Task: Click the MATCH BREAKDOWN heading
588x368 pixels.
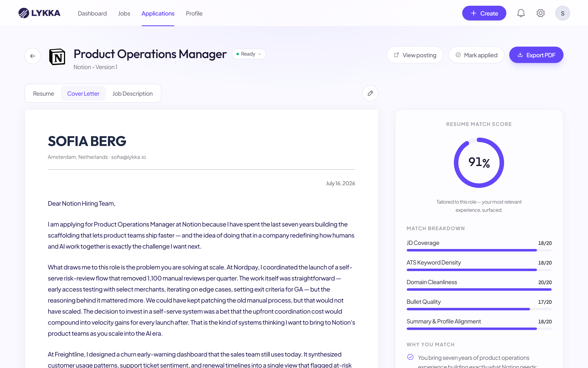Action: point(436,228)
